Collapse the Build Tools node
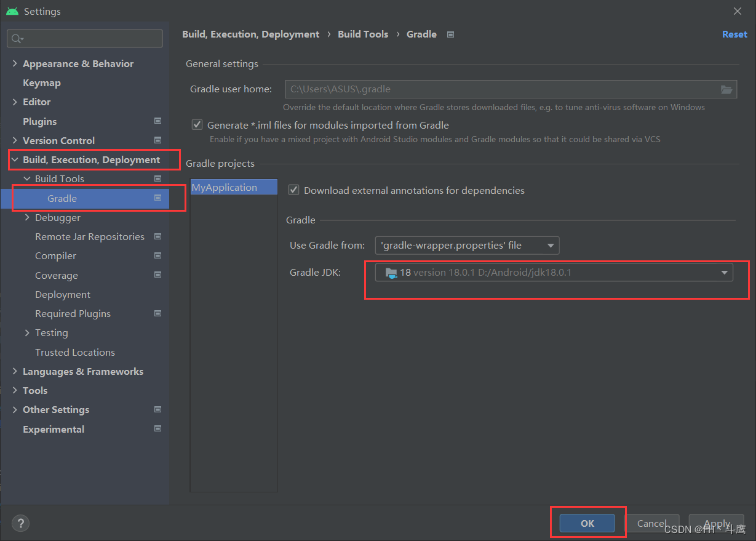This screenshot has width=756, height=541. tap(27, 178)
